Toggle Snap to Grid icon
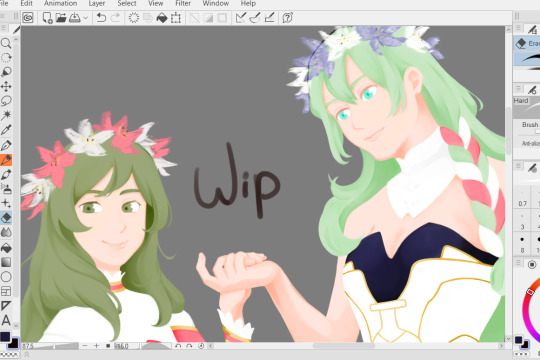The width and height of the screenshot is (540, 360). (x=269, y=18)
